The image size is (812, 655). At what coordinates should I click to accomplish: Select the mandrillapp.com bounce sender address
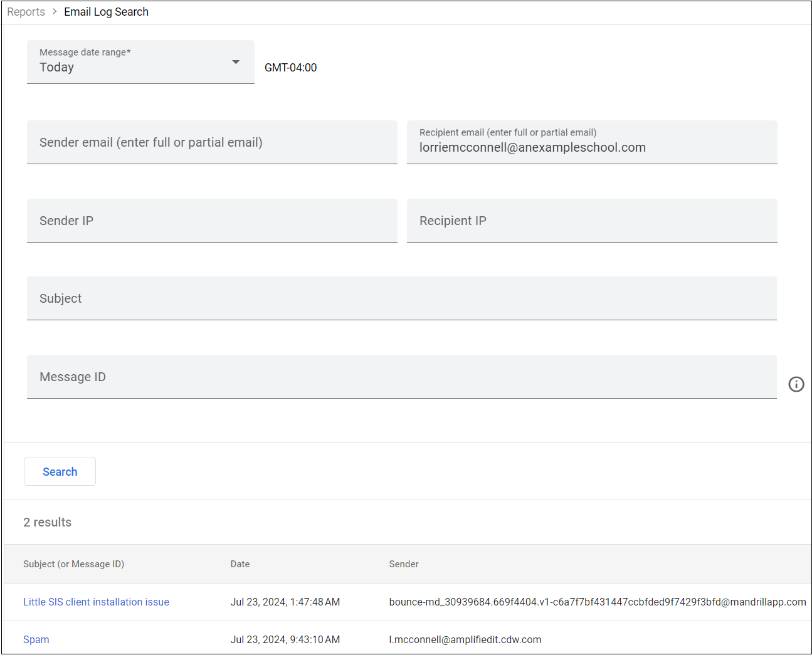point(598,602)
